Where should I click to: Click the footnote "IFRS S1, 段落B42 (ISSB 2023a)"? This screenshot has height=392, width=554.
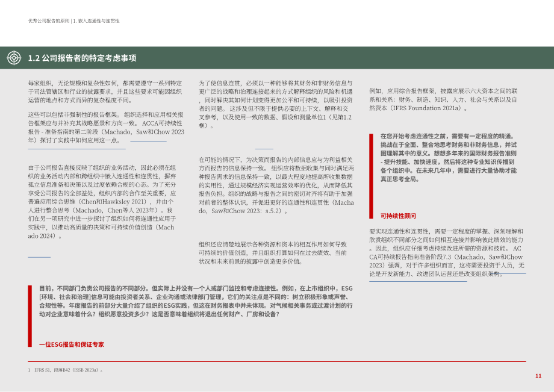point(68,370)
